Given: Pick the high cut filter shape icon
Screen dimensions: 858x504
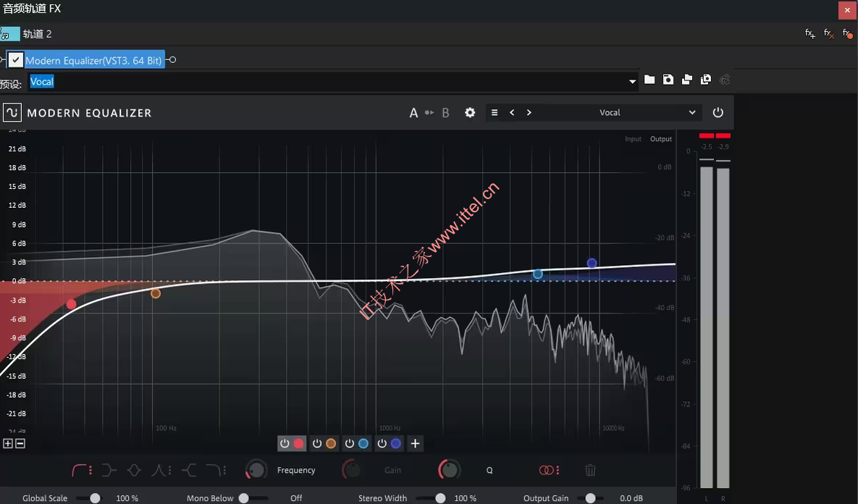Looking at the screenshot, I should pos(214,470).
